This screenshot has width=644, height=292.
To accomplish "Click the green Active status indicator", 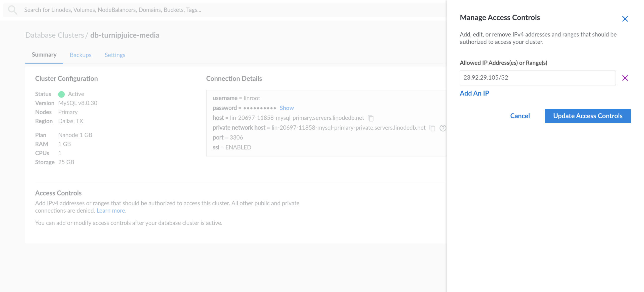I will pyautogui.click(x=61, y=94).
